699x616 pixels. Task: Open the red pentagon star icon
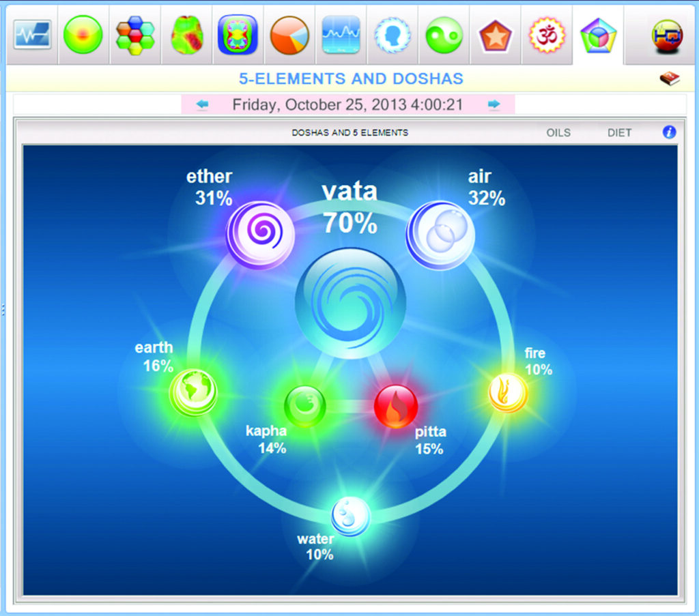(496, 35)
